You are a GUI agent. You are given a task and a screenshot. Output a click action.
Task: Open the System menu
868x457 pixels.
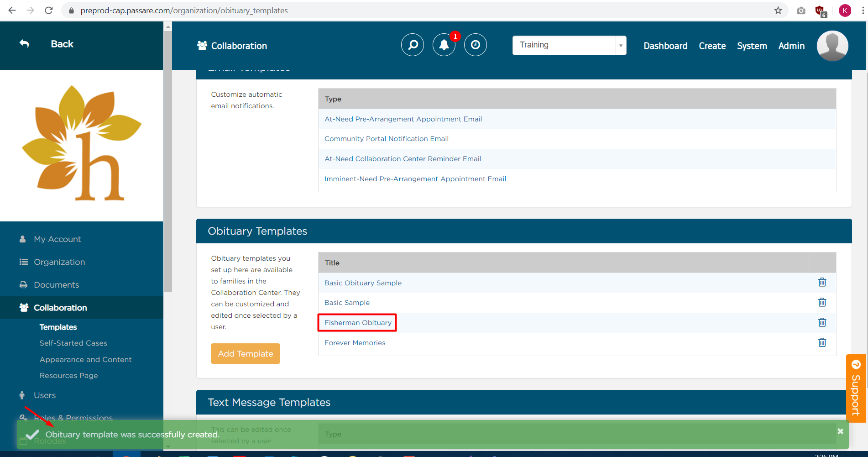click(x=752, y=46)
